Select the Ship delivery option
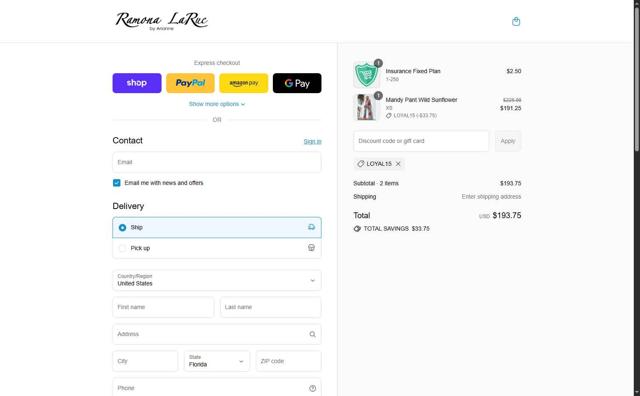 pos(217,227)
